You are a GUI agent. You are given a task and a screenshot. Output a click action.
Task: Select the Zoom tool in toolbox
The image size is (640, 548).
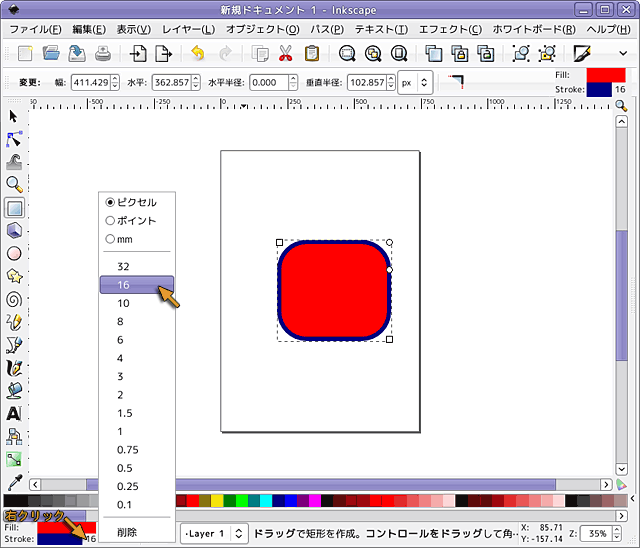(14, 184)
